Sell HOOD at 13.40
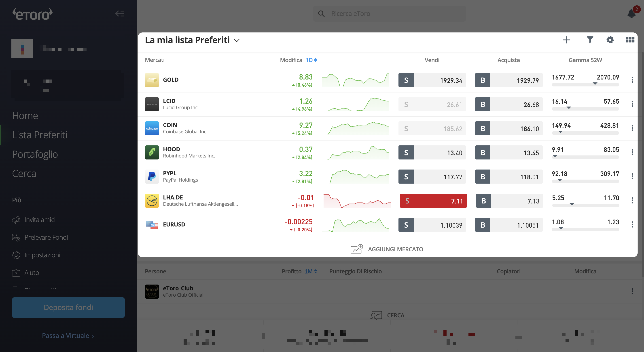The width and height of the screenshot is (644, 352). (x=432, y=152)
